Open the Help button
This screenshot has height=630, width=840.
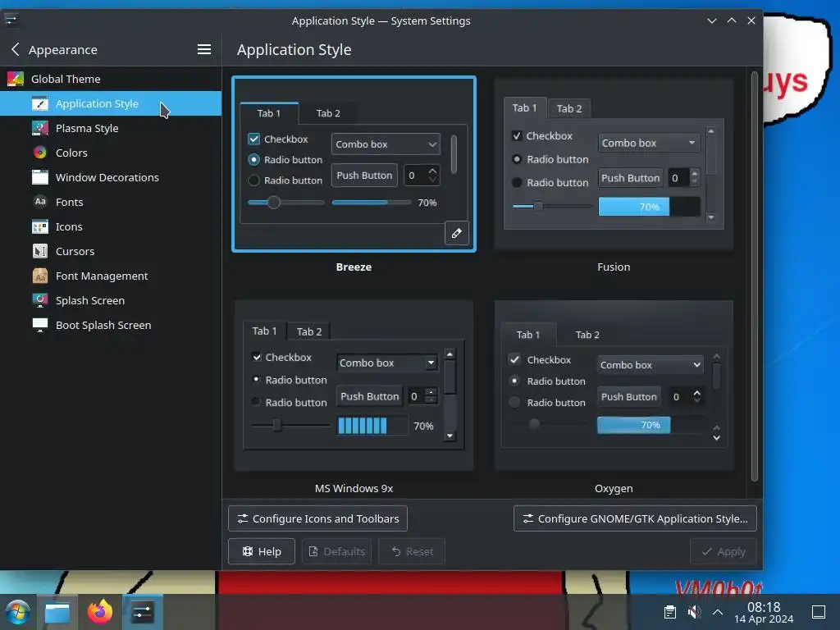point(262,551)
